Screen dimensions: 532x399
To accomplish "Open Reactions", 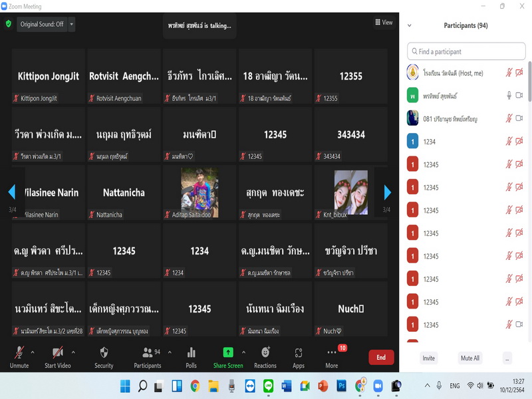I will point(265,358).
